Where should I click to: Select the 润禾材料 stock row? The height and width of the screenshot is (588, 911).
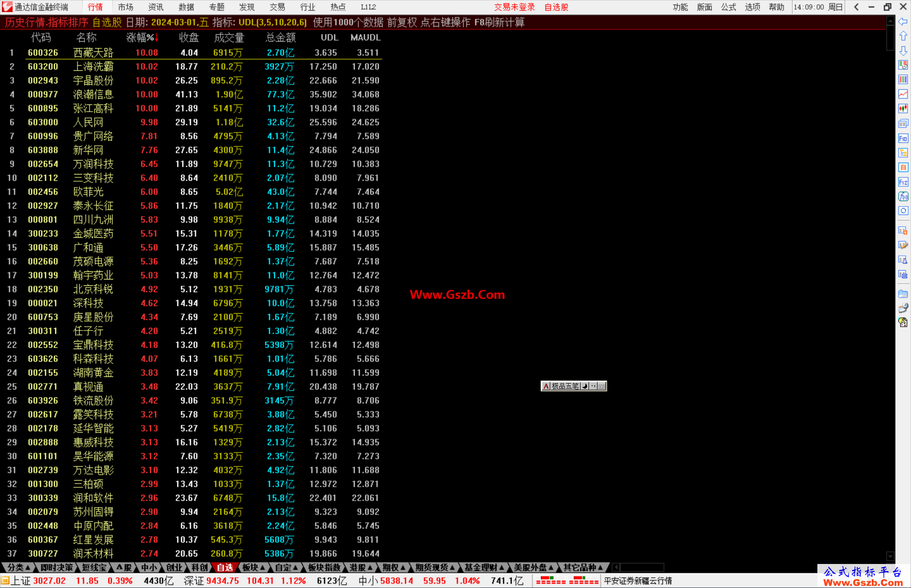(191, 553)
